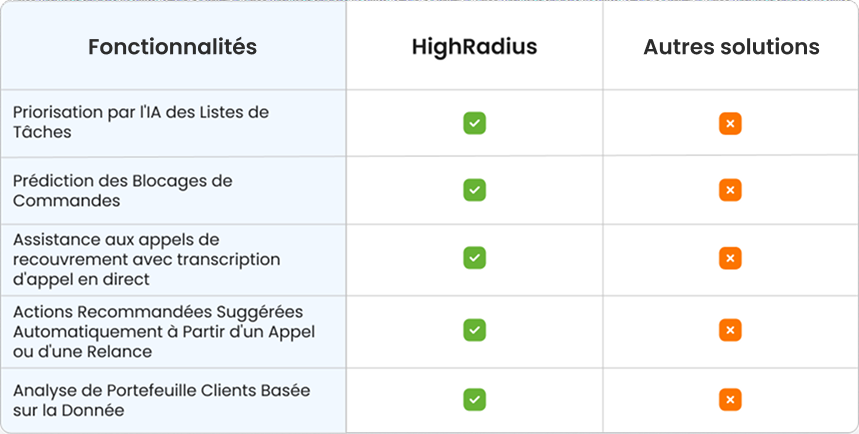Click orange X for Assistance aux appels row

pyautogui.click(x=730, y=258)
